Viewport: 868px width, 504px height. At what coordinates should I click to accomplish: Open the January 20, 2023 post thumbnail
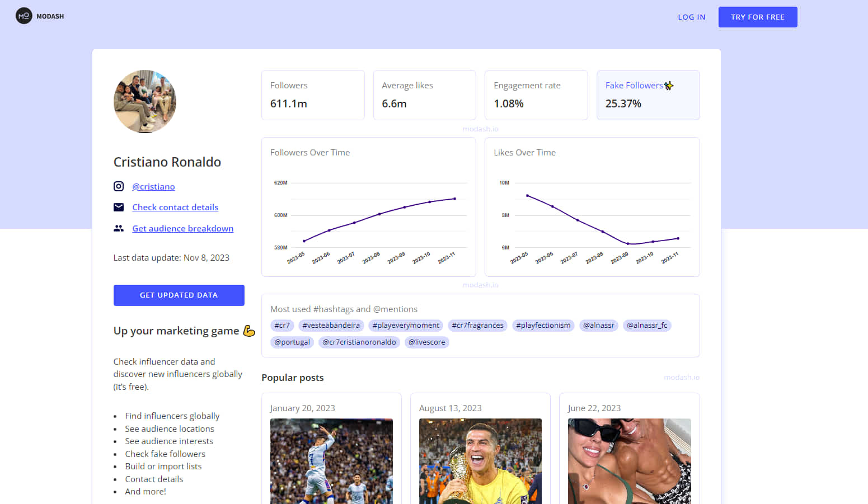pos(331,461)
